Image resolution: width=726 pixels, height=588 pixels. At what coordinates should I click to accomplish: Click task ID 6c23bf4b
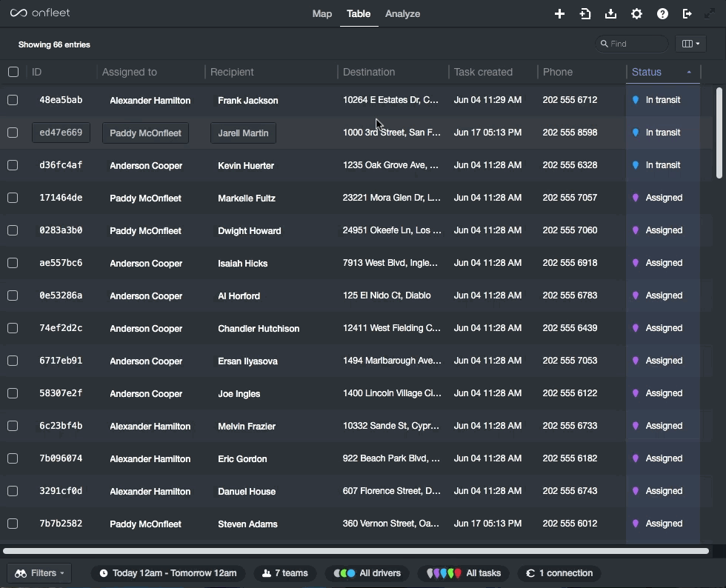(61, 426)
